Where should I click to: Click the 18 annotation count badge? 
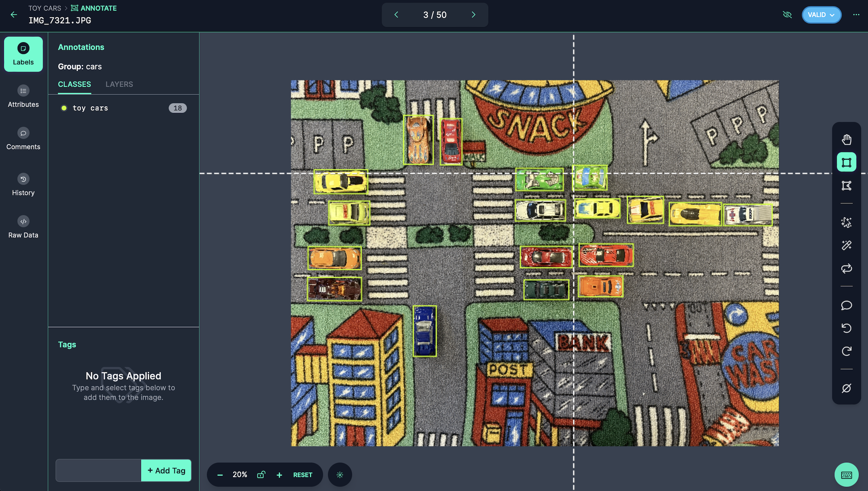178,108
